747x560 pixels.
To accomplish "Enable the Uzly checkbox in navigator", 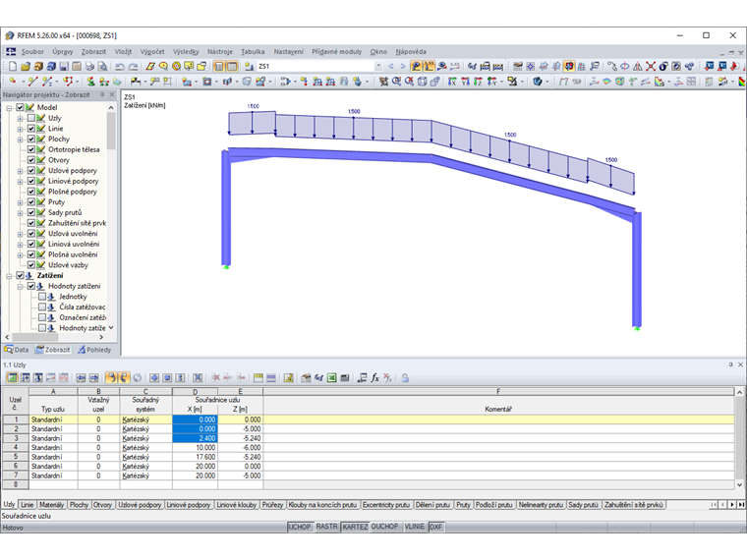I will click(x=31, y=118).
